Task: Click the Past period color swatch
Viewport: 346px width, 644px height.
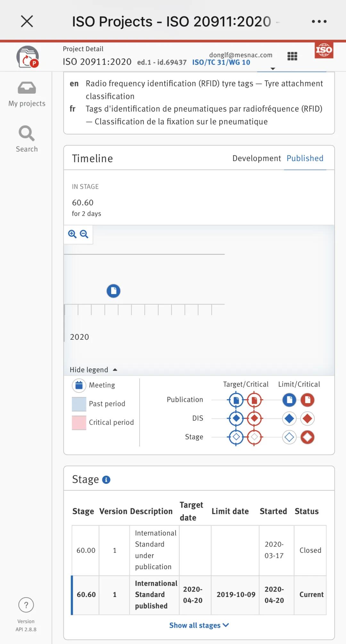Action: tap(79, 404)
